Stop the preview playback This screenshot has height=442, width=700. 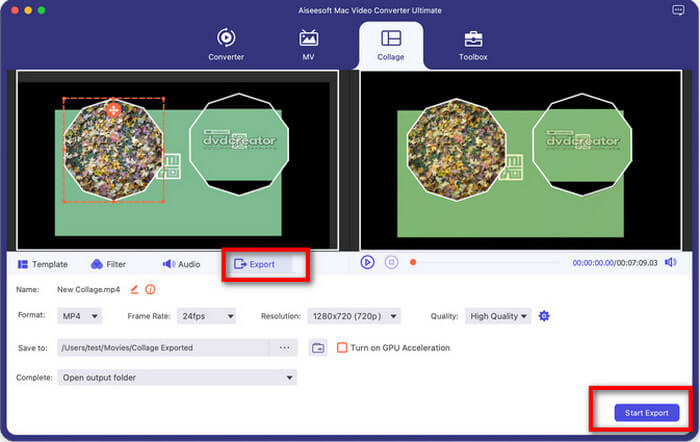pyautogui.click(x=392, y=262)
